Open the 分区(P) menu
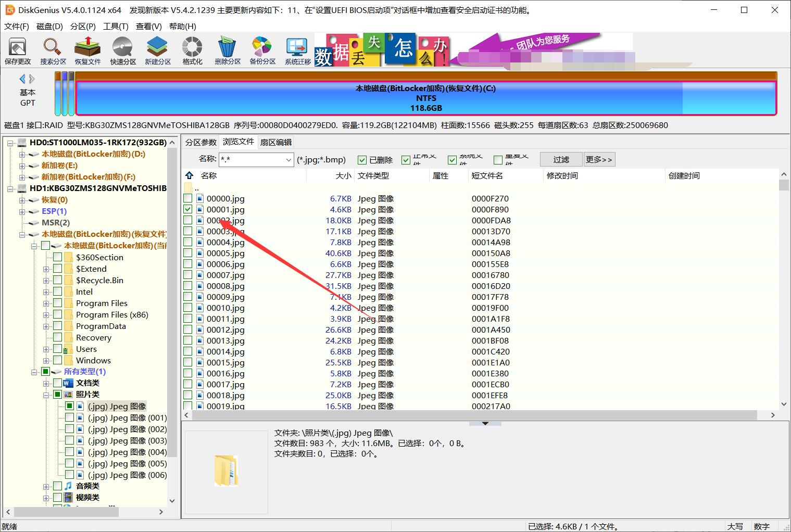The height and width of the screenshot is (532, 791). (x=83, y=26)
